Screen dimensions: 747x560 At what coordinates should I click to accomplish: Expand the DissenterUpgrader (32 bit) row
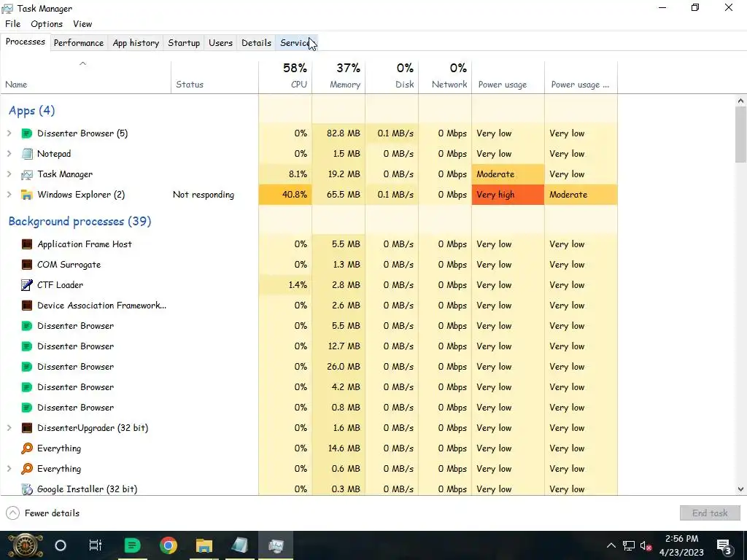(x=9, y=428)
